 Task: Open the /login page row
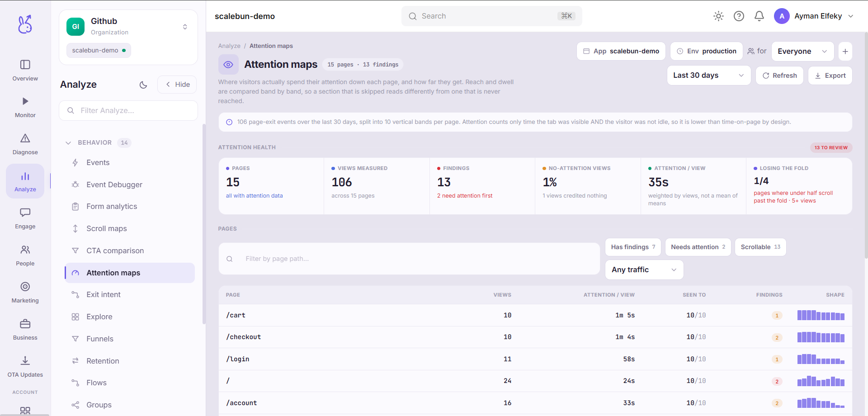(535, 359)
